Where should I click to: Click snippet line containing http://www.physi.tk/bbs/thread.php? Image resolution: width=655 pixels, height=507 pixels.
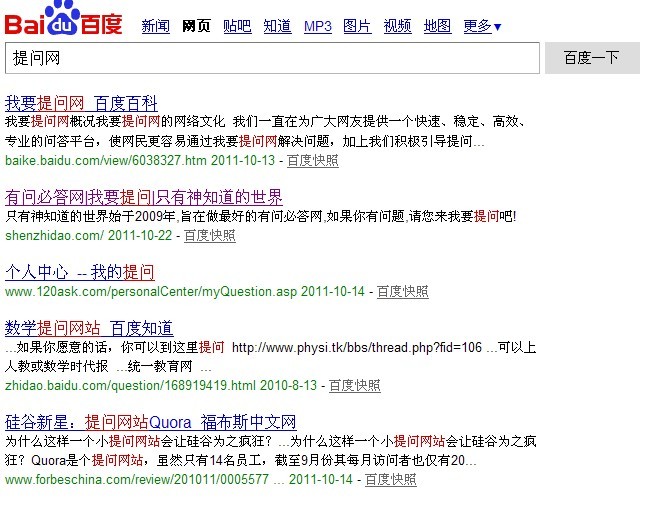point(271,347)
